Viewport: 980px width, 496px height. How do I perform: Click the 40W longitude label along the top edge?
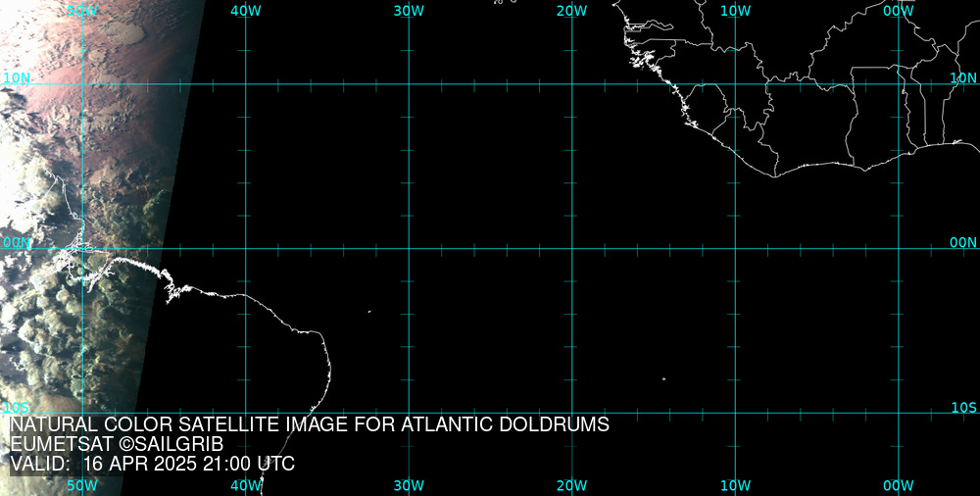[x=246, y=11]
